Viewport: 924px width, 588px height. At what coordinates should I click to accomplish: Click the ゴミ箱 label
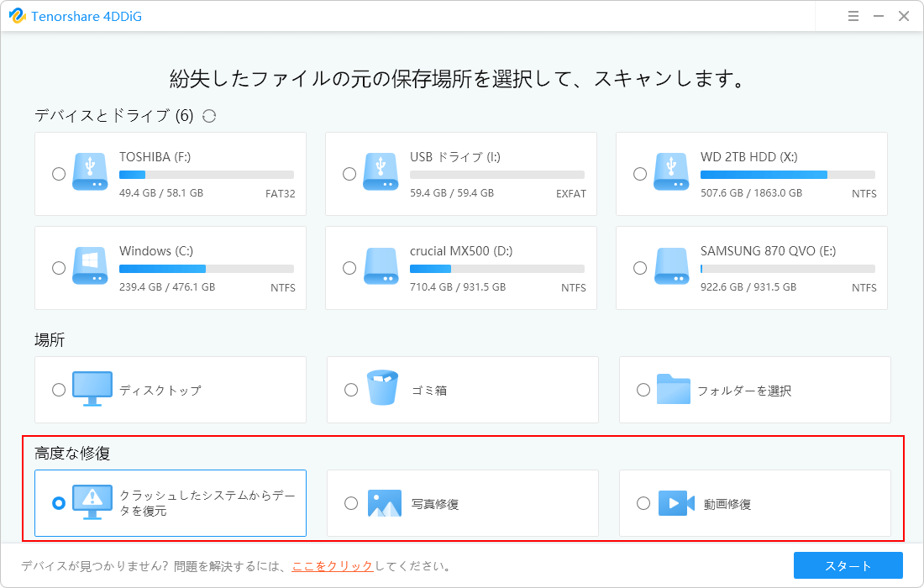tap(429, 390)
